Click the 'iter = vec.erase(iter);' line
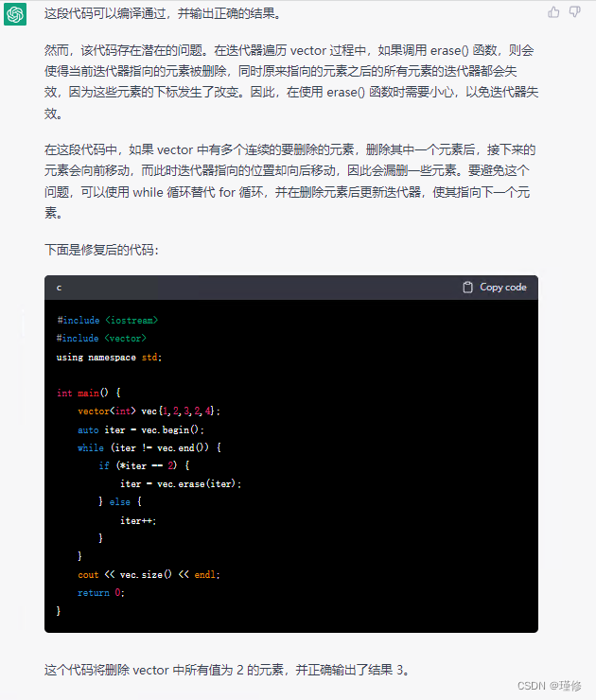Screen dimensions: 596x700 click(181, 484)
